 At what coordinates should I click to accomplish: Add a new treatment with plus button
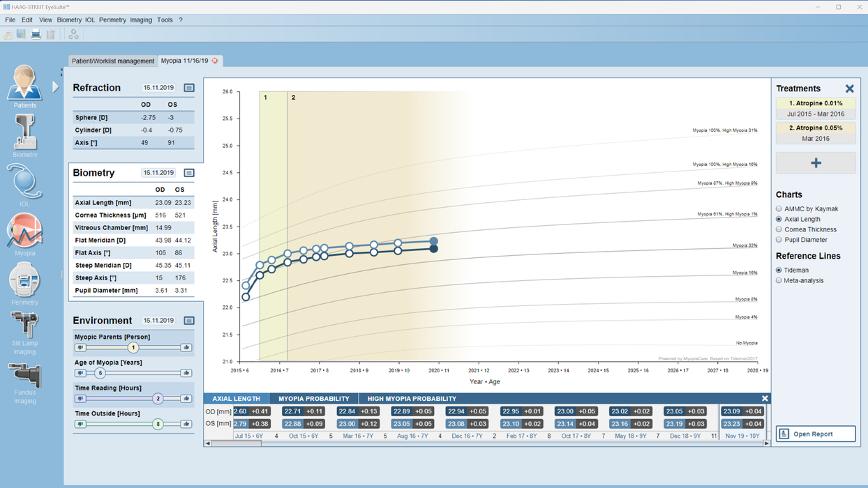tap(816, 162)
